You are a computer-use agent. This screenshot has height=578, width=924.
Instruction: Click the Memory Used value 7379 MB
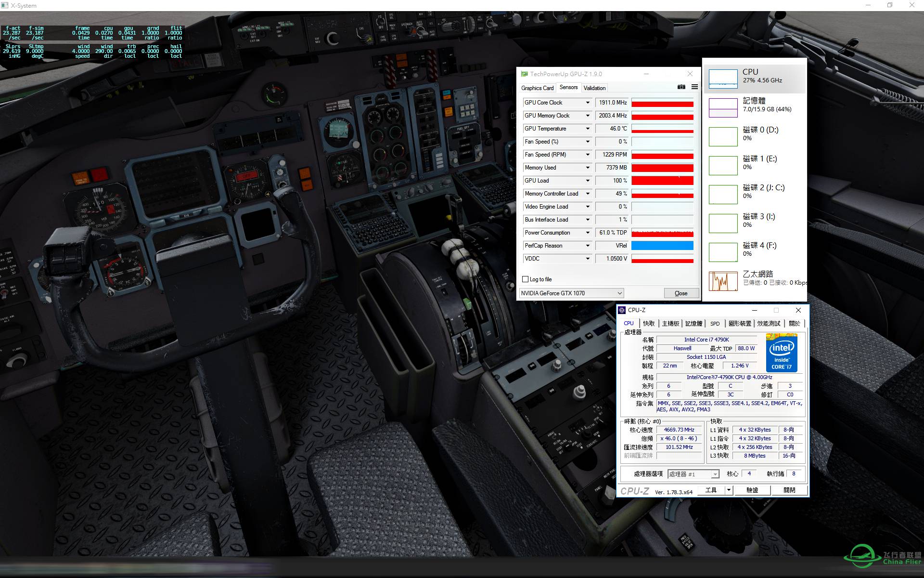(x=612, y=168)
